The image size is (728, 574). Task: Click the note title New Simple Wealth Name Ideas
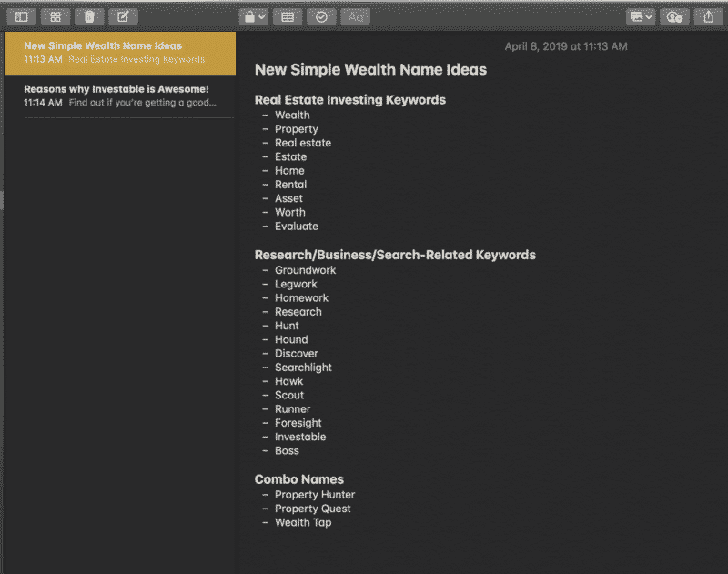[370, 70]
